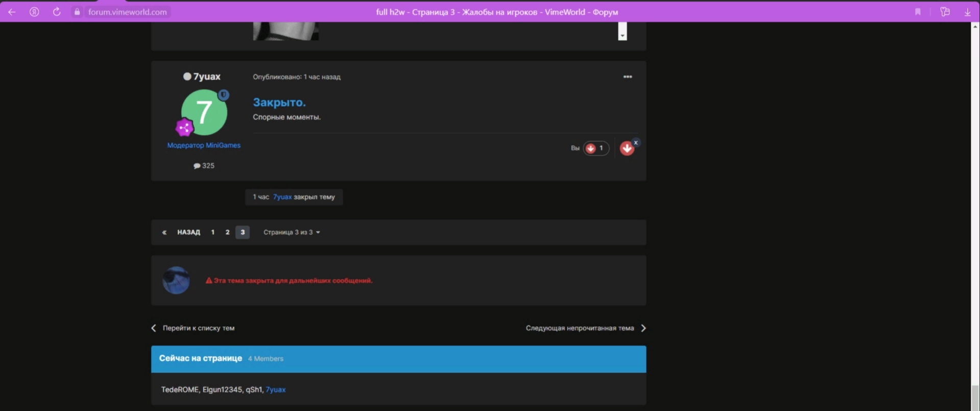Open the 7yuax profile link in members list
Viewport: 980px width, 411px height.
(275, 390)
